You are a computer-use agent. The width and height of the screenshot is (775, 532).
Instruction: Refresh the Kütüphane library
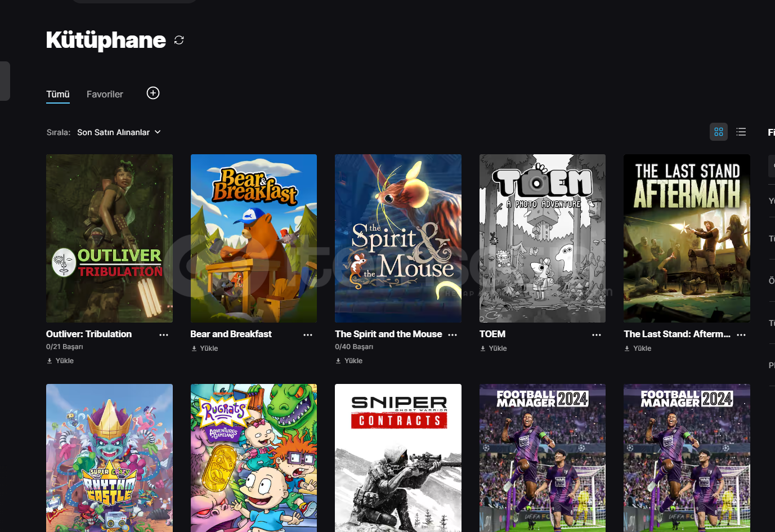pyautogui.click(x=179, y=40)
